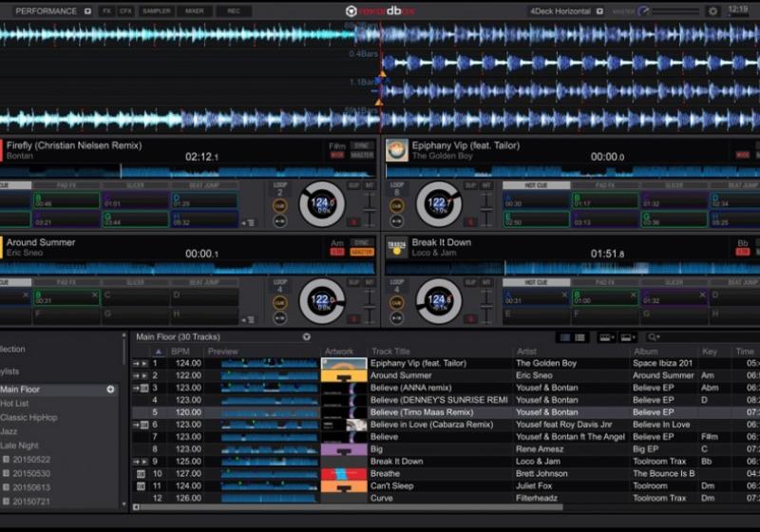The height and width of the screenshot is (532, 760).
Task: Select the BEAT JUMP tab on Firefly deck
Action: click(203, 186)
